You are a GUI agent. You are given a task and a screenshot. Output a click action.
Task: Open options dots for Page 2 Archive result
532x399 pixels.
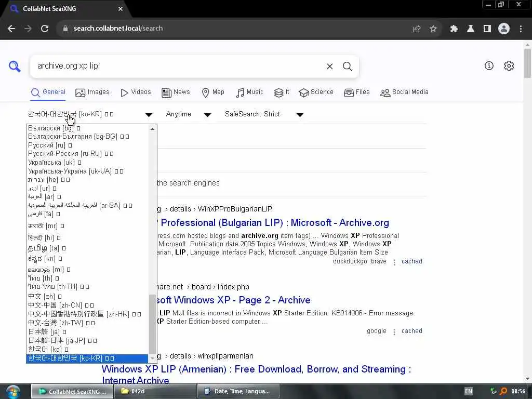click(x=394, y=332)
